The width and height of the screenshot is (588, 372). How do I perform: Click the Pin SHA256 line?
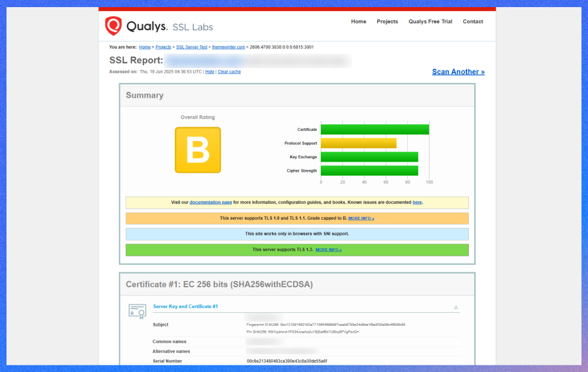pyautogui.click(x=303, y=332)
